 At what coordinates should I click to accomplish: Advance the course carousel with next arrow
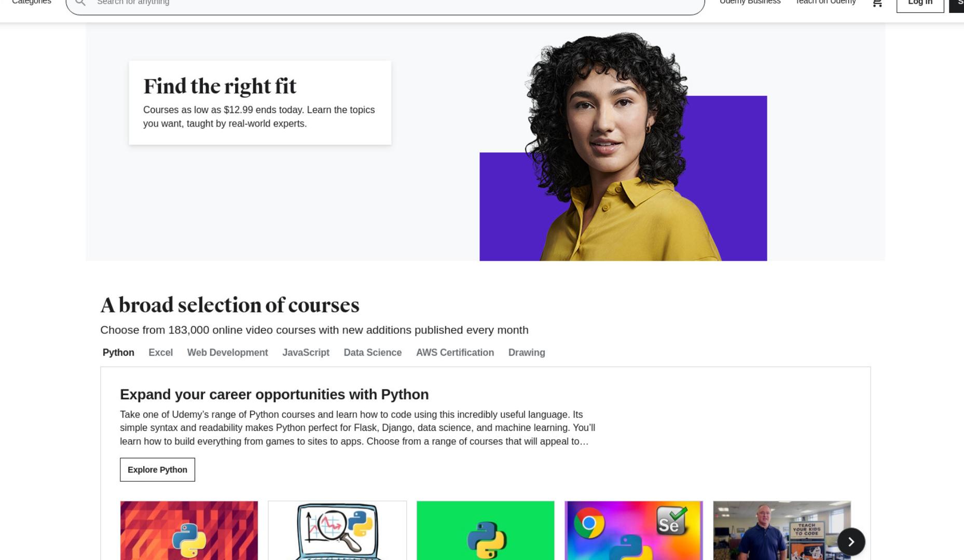point(851,542)
